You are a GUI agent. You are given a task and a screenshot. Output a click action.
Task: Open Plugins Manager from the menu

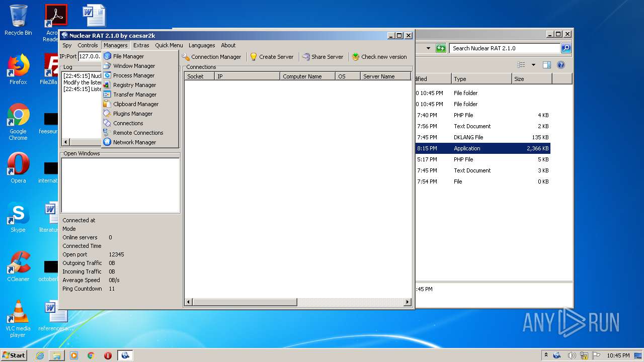(x=140, y=114)
